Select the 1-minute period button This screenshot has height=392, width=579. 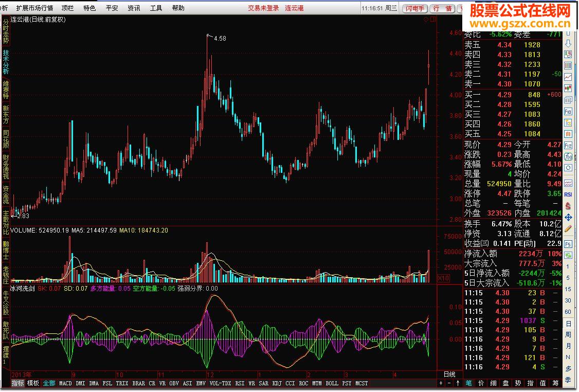pos(568,266)
